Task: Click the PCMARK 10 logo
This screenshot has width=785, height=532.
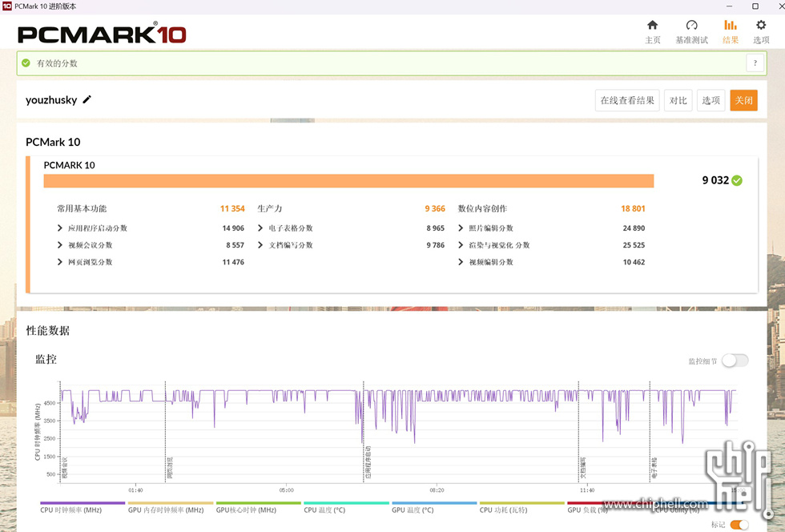Action: point(103,34)
